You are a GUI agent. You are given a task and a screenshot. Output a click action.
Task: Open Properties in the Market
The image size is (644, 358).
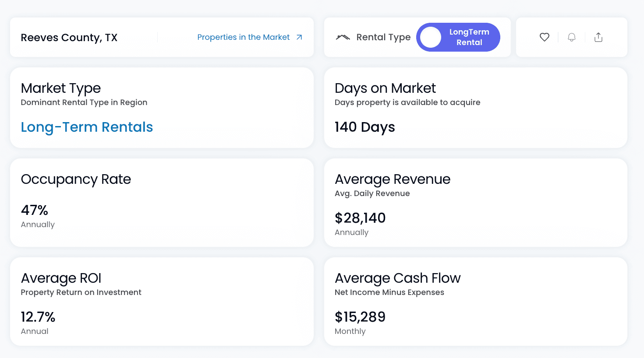click(243, 37)
